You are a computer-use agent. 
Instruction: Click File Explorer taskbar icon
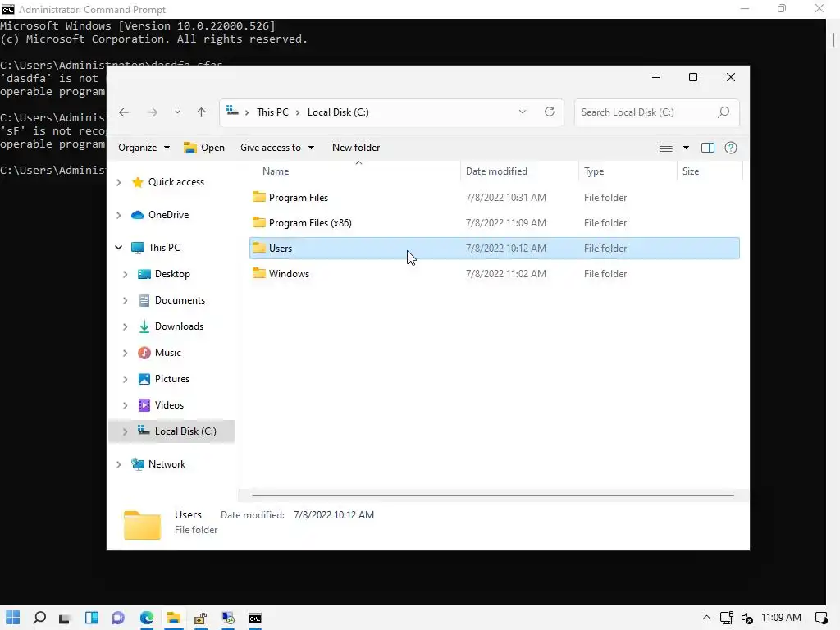point(173,618)
